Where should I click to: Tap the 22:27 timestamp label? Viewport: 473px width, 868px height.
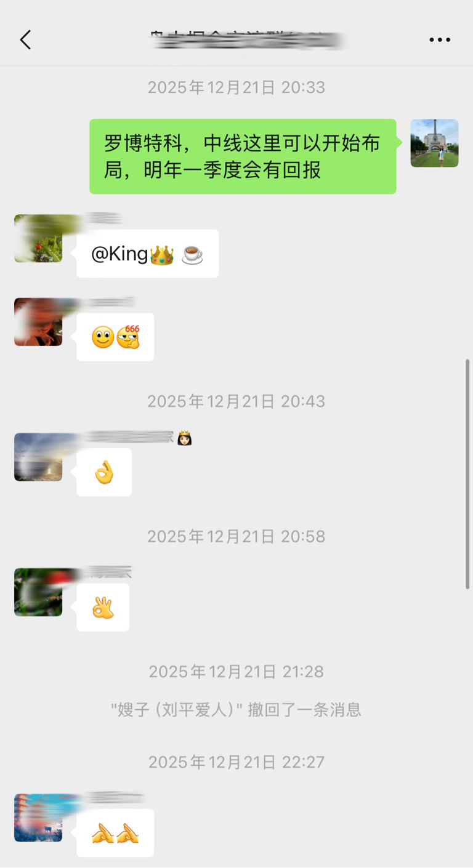tap(236, 762)
